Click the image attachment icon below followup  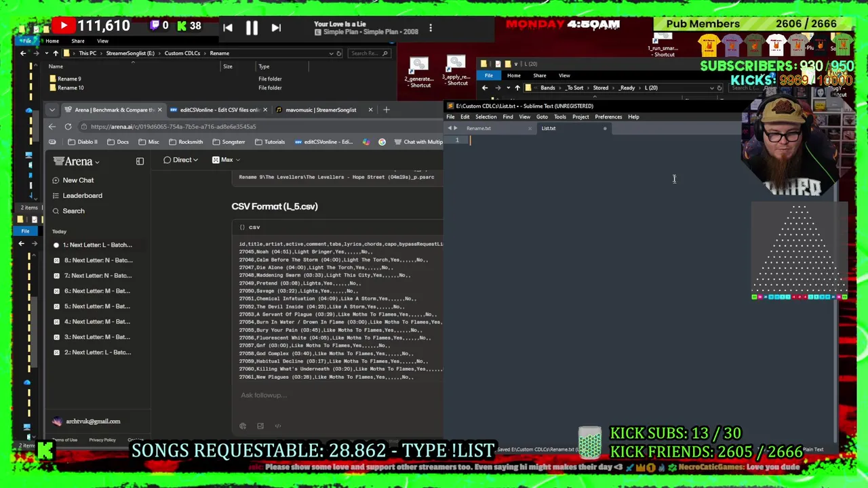pos(260,426)
